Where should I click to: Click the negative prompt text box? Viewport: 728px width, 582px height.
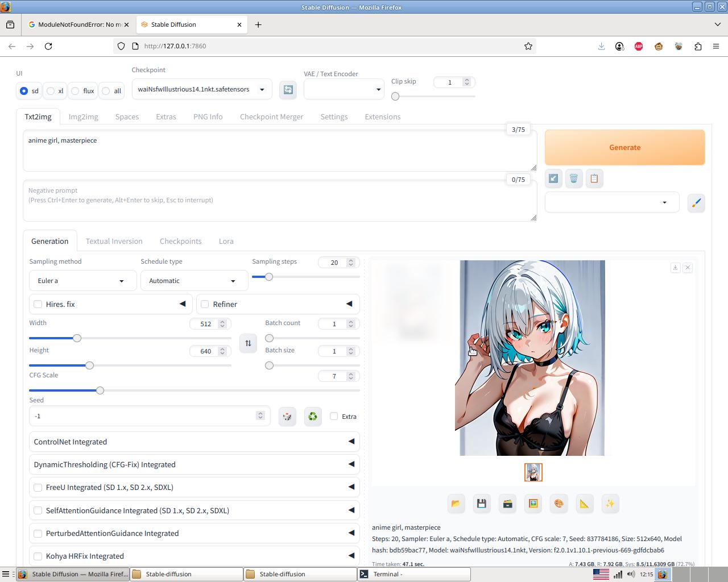point(280,201)
